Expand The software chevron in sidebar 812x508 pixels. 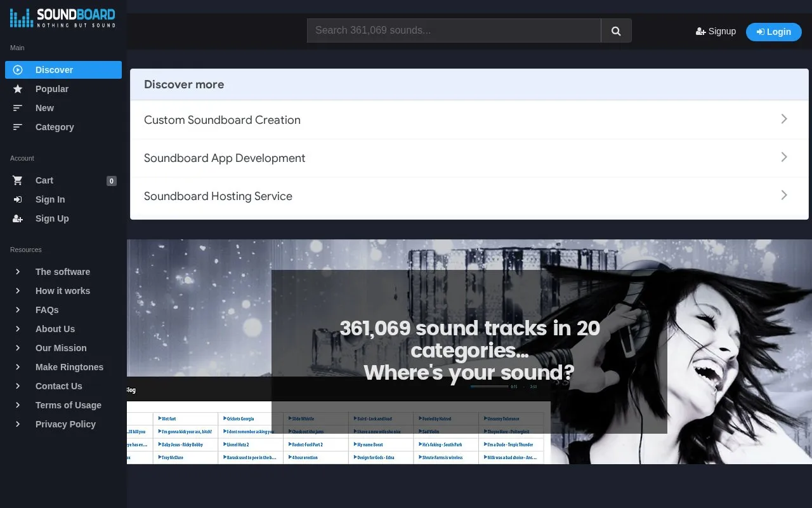[x=18, y=272]
